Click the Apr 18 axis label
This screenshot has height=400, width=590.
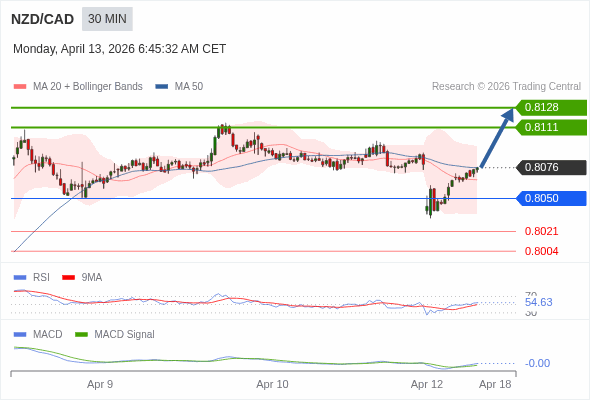tap(495, 385)
